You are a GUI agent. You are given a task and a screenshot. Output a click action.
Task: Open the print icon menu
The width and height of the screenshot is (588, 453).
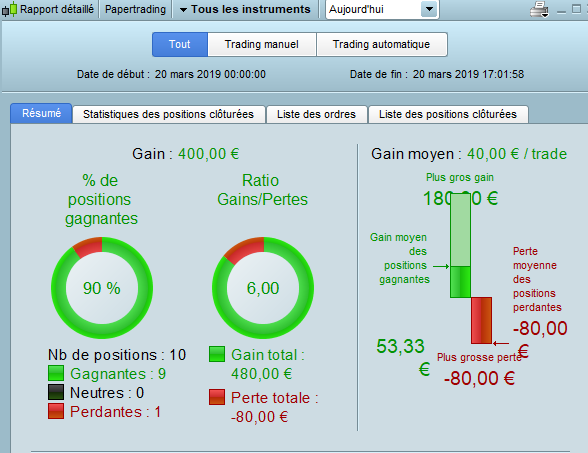[x=539, y=9]
